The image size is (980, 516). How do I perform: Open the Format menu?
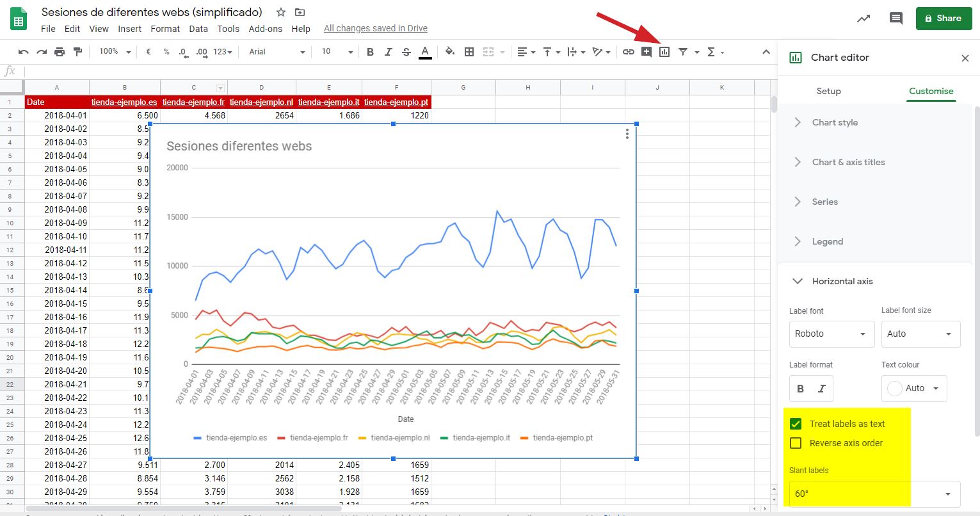(165, 29)
